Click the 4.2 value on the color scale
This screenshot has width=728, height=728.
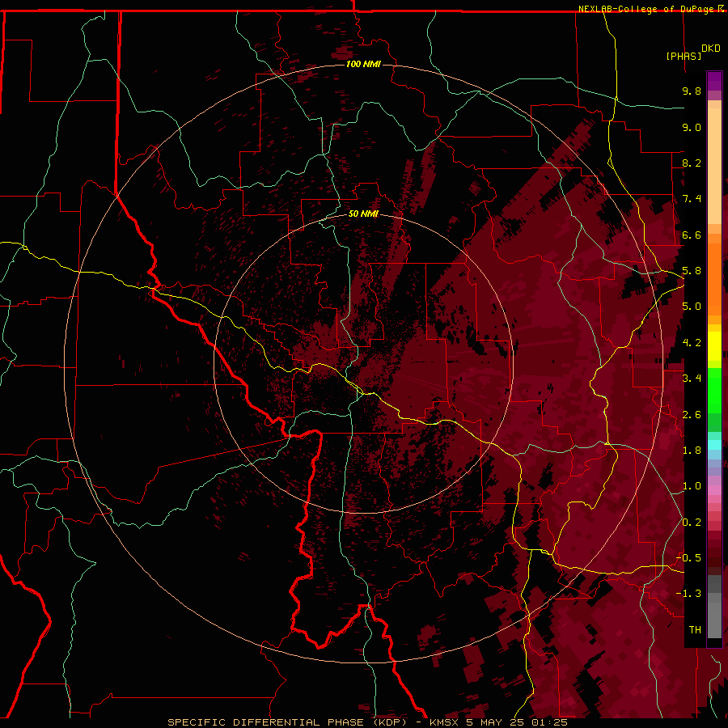tap(692, 343)
